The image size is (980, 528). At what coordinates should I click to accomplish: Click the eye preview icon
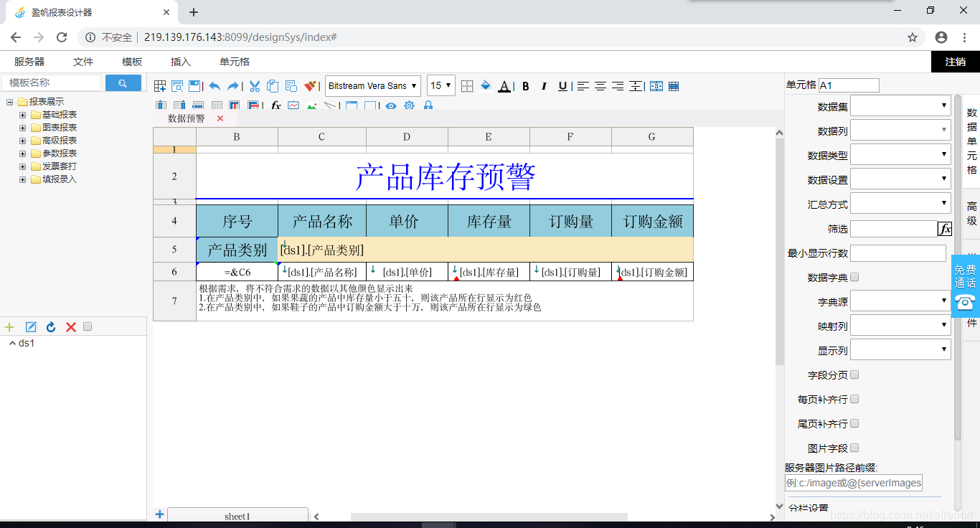point(390,105)
